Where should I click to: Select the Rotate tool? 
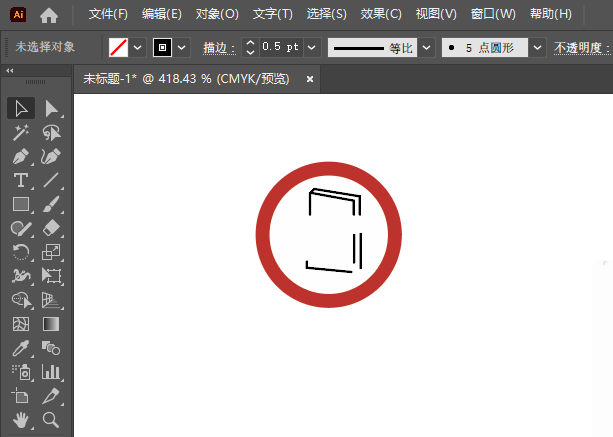coord(21,252)
